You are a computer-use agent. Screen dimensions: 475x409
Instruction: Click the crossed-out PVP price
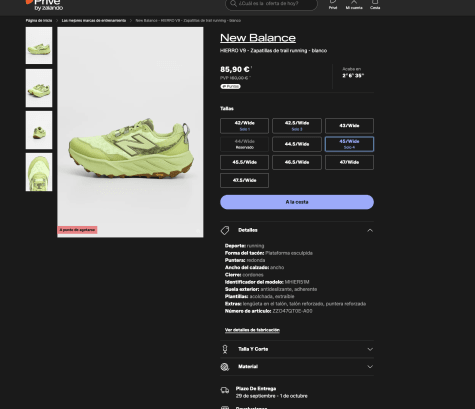pyautogui.click(x=235, y=78)
